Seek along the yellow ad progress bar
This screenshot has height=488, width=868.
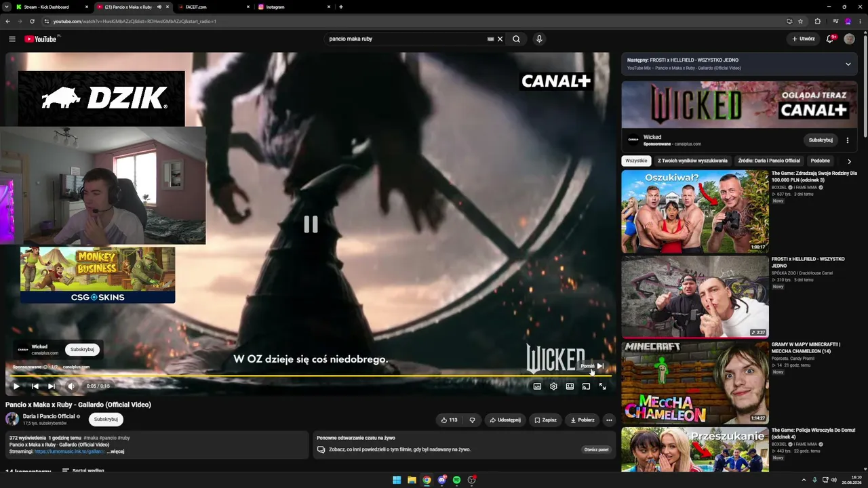pos(311,375)
